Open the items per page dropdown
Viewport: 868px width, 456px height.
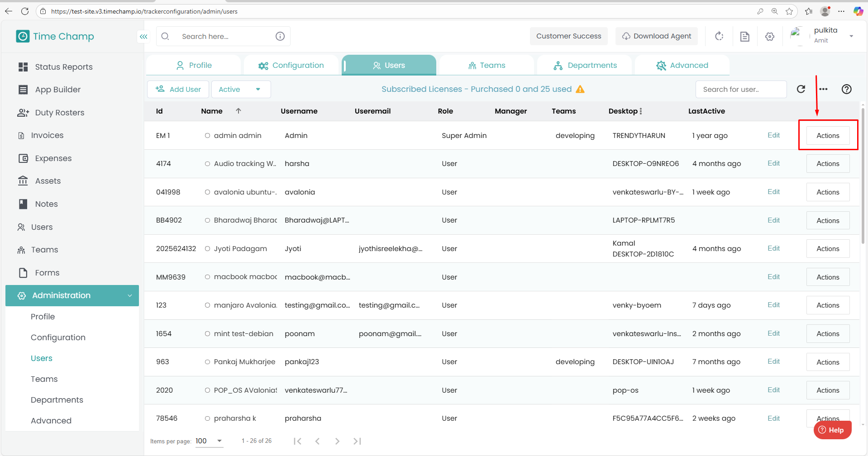pos(210,441)
